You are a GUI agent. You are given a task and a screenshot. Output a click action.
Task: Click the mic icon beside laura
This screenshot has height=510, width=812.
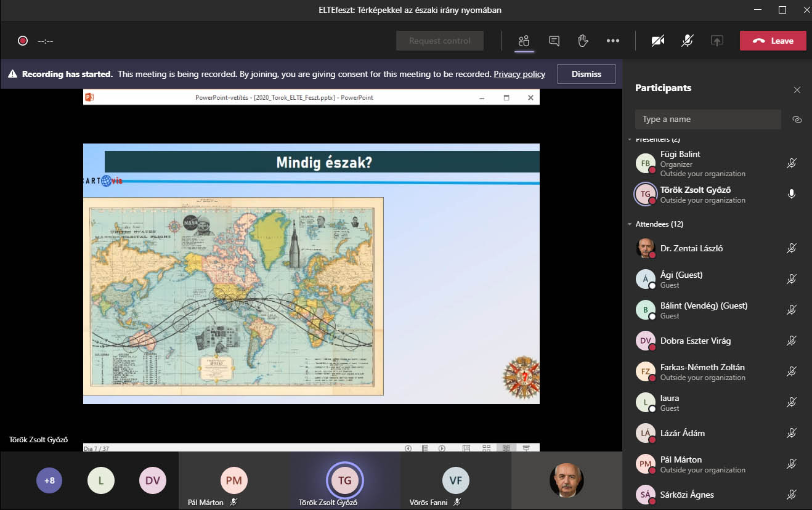tap(792, 402)
